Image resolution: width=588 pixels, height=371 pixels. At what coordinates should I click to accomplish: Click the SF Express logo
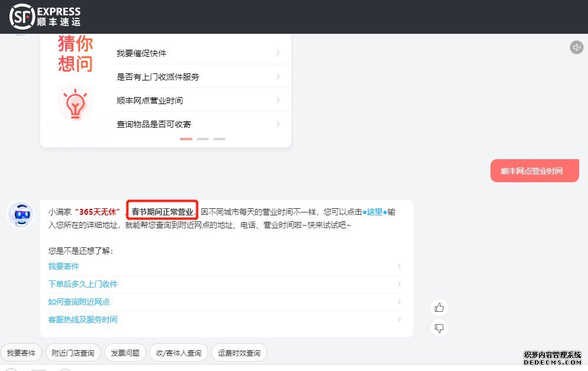(x=45, y=17)
